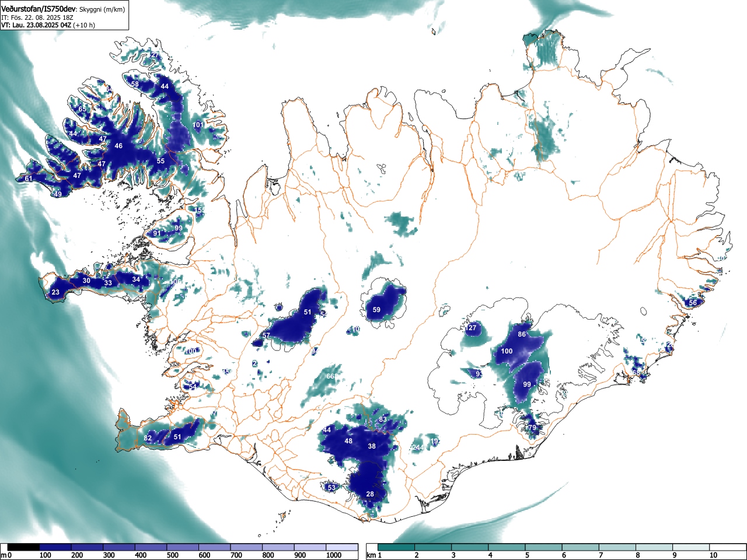Click the title text 'Veðurstofan/IS750dev'
The width and height of the screenshot is (747, 560).
coord(39,9)
